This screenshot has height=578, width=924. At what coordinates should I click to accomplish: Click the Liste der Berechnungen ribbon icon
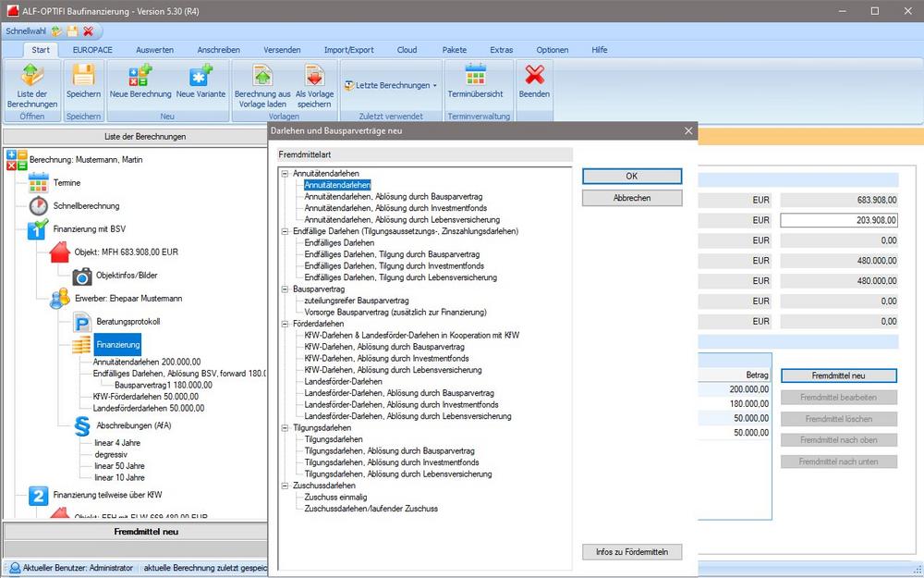tap(32, 85)
